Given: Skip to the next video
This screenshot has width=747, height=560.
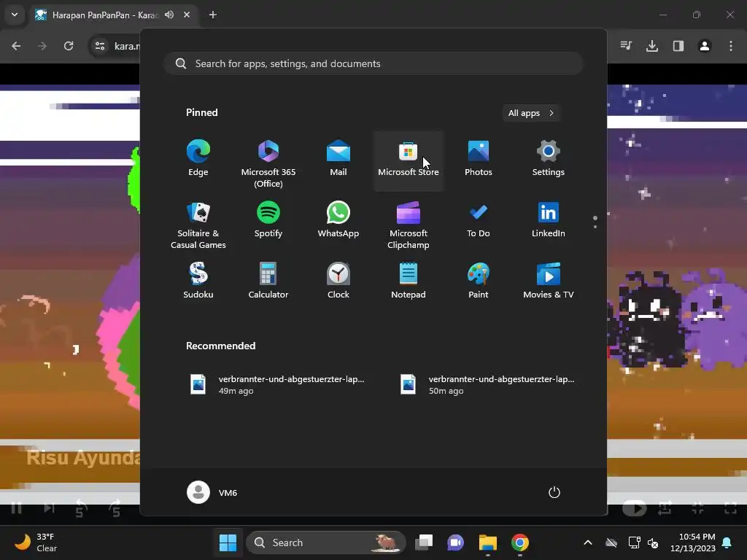Looking at the screenshot, I should 49,508.
